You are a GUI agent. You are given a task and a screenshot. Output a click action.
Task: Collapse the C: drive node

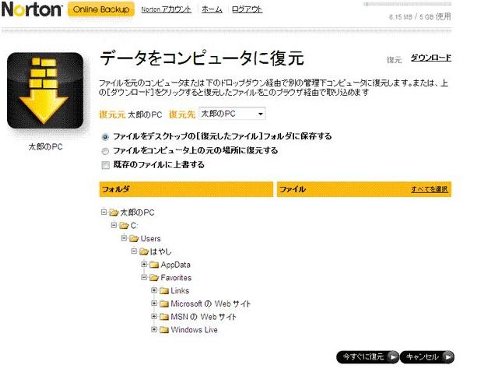tap(114, 225)
